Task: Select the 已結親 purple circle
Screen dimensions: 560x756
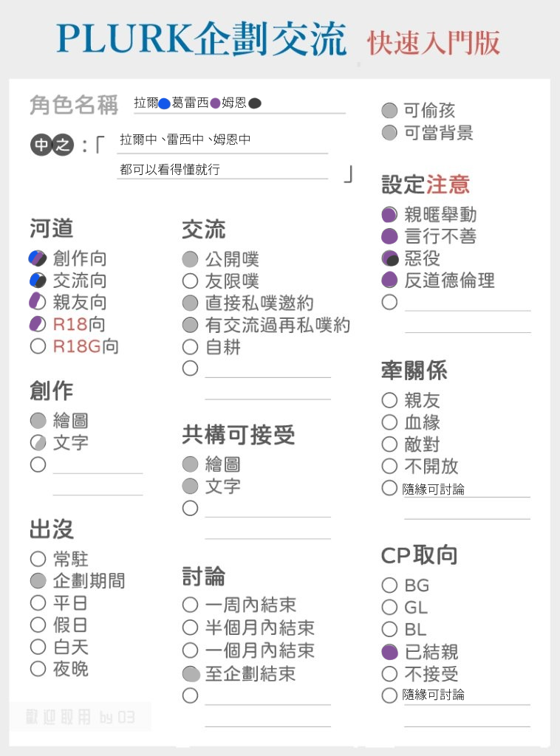Action: point(389,652)
